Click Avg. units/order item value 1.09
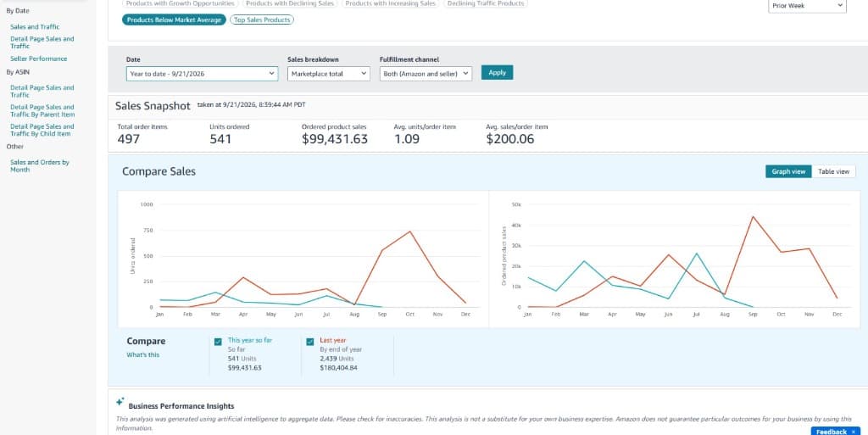The height and width of the screenshot is (435, 868). tap(407, 139)
